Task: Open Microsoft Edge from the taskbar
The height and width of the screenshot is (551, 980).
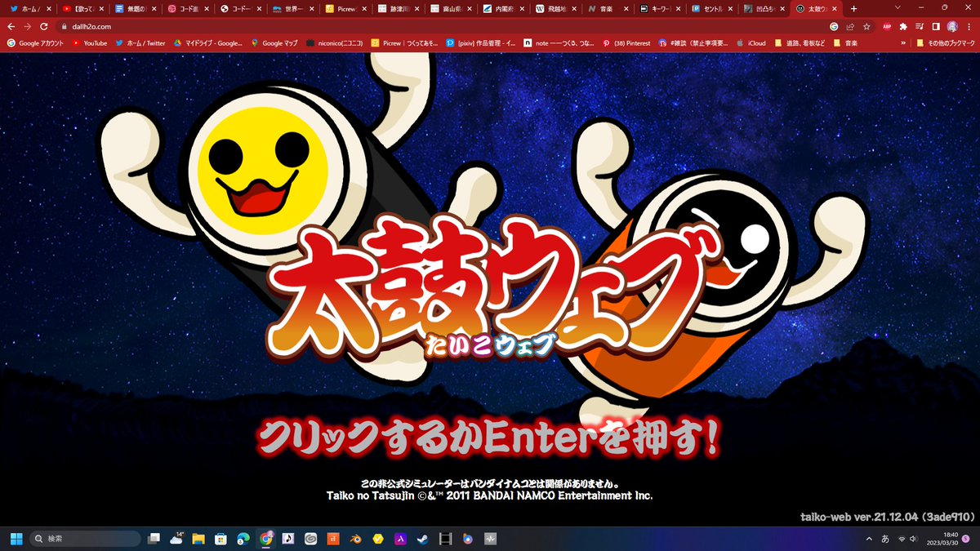Action: [x=243, y=539]
